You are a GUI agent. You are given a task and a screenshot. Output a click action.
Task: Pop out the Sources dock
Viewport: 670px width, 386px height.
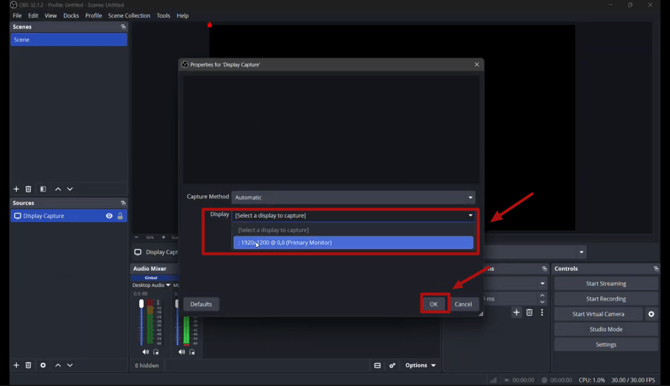tap(123, 203)
